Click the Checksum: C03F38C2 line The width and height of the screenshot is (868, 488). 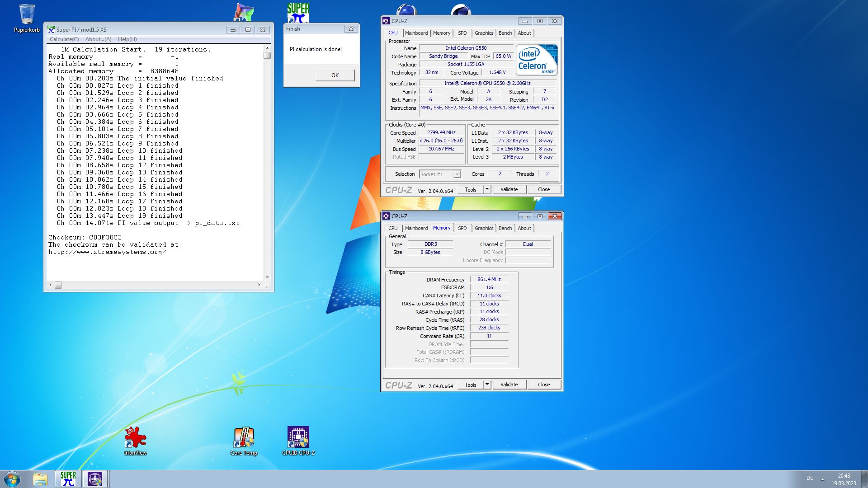85,237
